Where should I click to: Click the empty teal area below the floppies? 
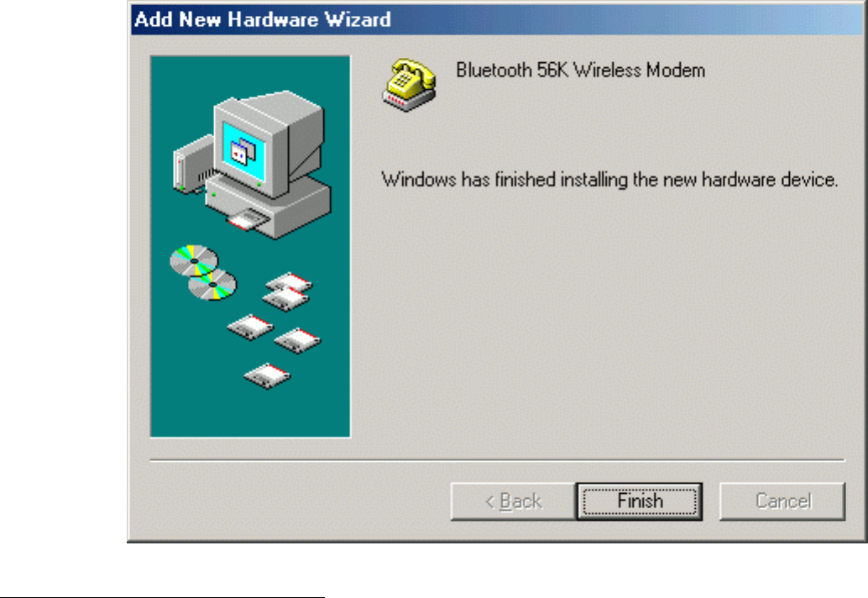pyautogui.click(x=250, y=412)
